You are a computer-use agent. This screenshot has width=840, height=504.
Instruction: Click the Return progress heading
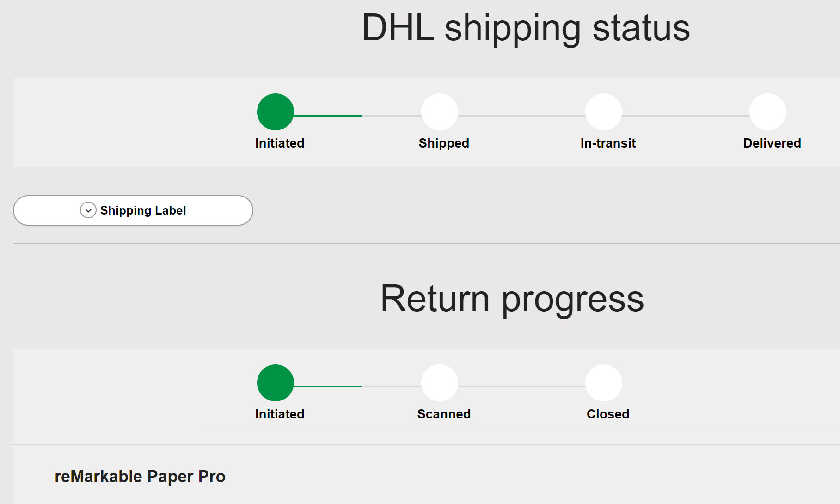click(512, 300)
